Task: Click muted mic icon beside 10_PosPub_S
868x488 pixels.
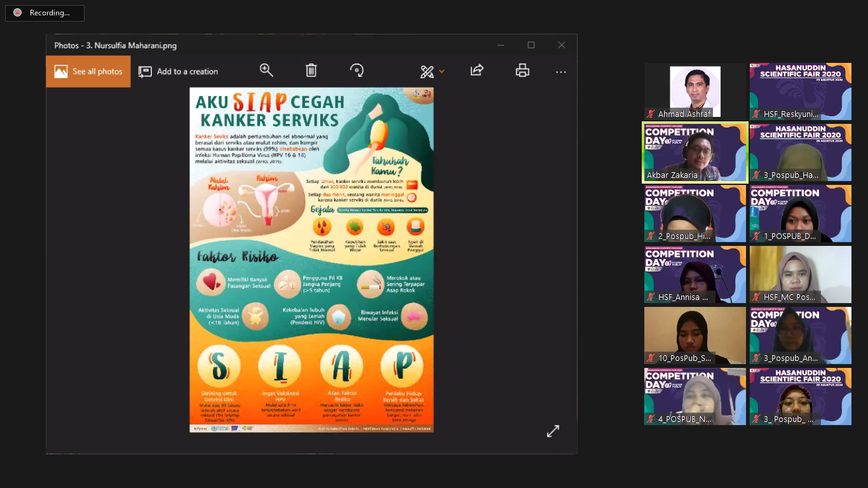Action: (x=651, y=358)
